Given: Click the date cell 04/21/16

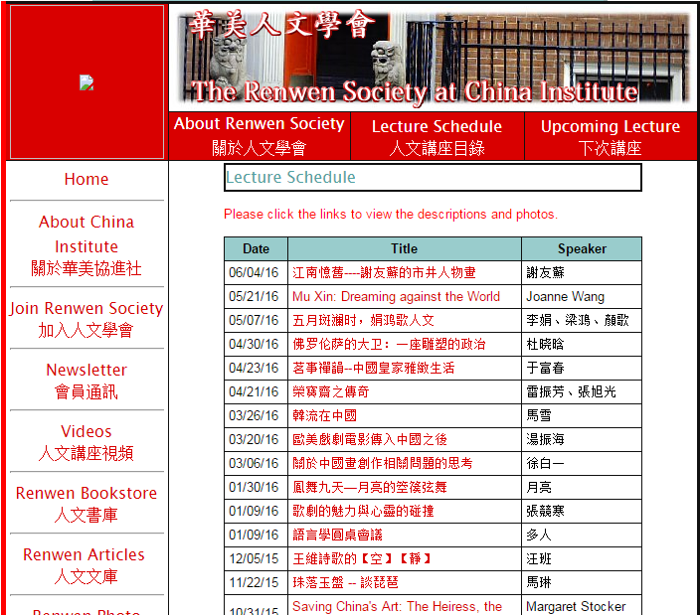Looking at the screenshot, I should click(257, 392).
